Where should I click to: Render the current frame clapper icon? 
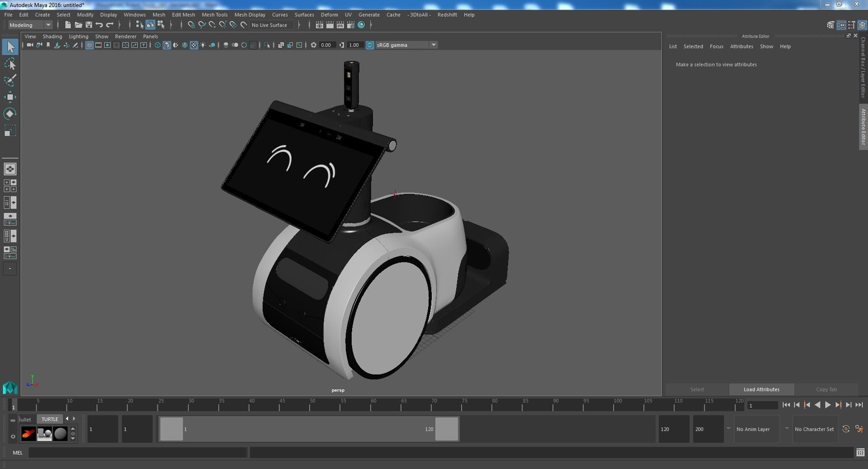point(330,25)
